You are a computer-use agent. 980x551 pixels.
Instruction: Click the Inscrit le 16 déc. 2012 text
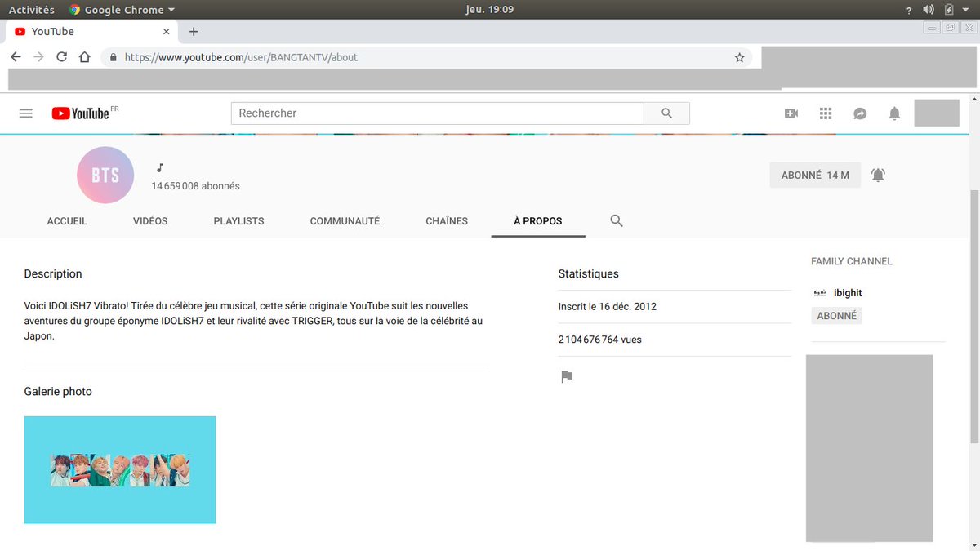tap(608, 307)
